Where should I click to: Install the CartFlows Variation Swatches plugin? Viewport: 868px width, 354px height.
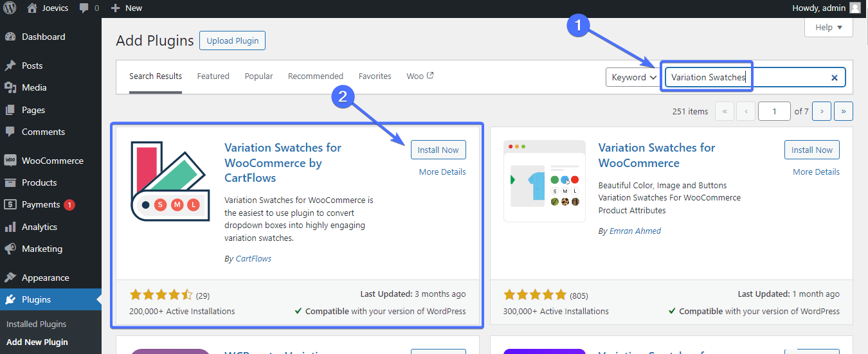point(439,150)
